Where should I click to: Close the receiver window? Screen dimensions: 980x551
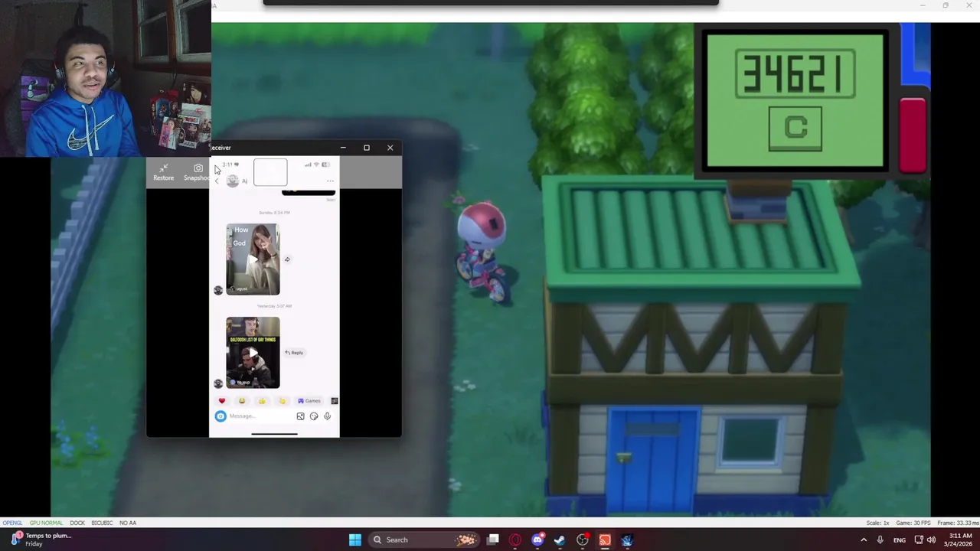click(390, 148)
